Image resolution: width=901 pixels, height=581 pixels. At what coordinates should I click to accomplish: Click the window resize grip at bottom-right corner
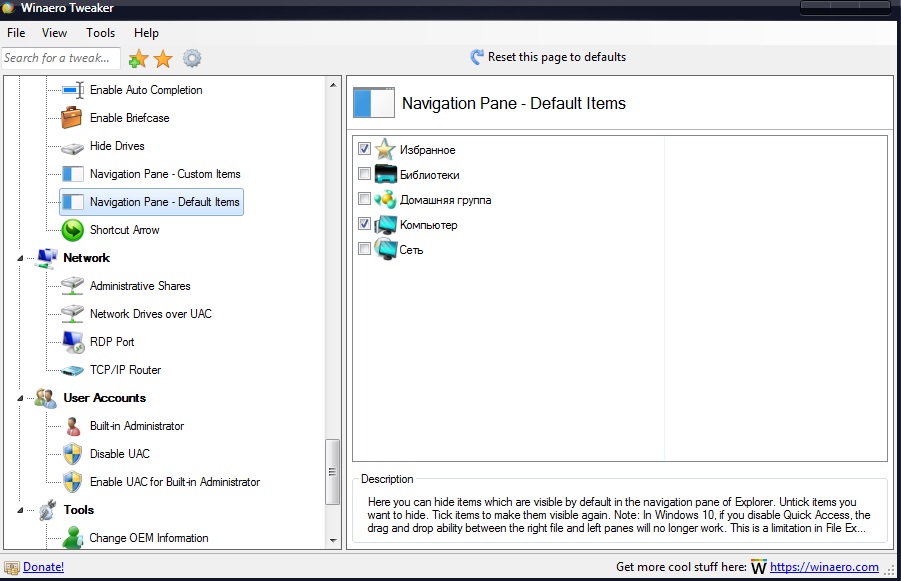click(x=890, y=570)
